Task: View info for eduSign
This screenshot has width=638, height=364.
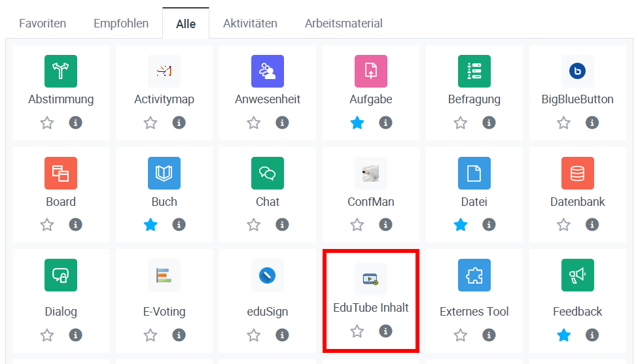Action: [x=282, y=335]
